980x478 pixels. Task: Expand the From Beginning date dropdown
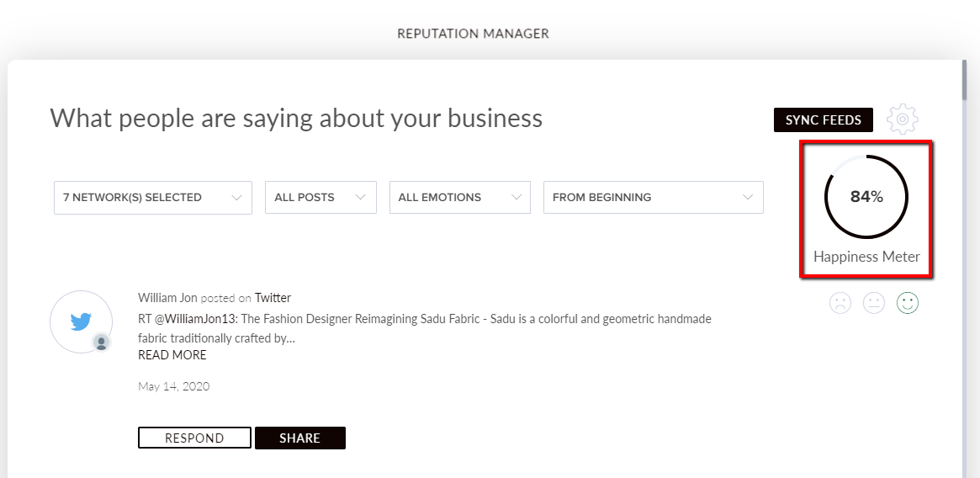coord(653,198)
